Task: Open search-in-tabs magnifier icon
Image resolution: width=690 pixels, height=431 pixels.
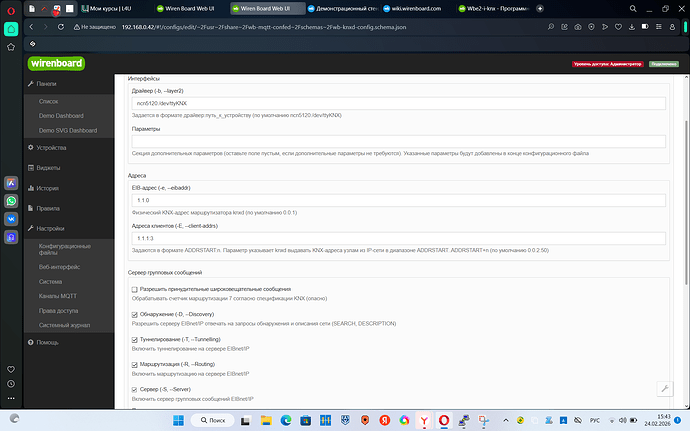Action: [633, 8]
